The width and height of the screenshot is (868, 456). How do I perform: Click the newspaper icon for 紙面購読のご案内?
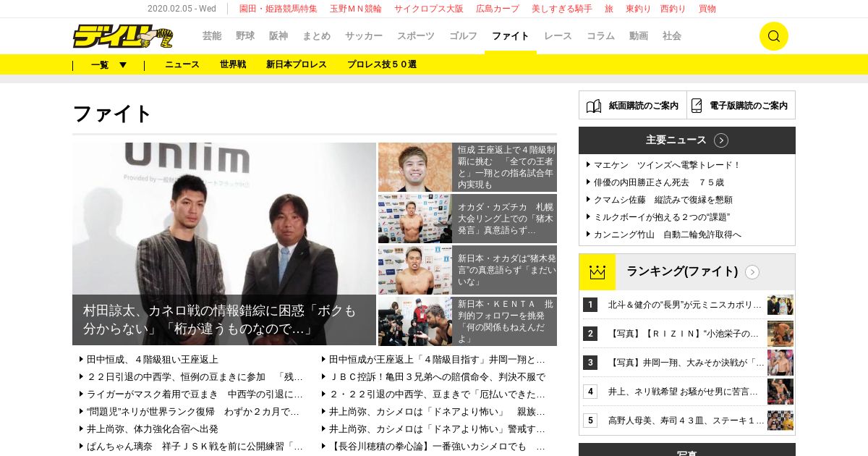[594, 106]
